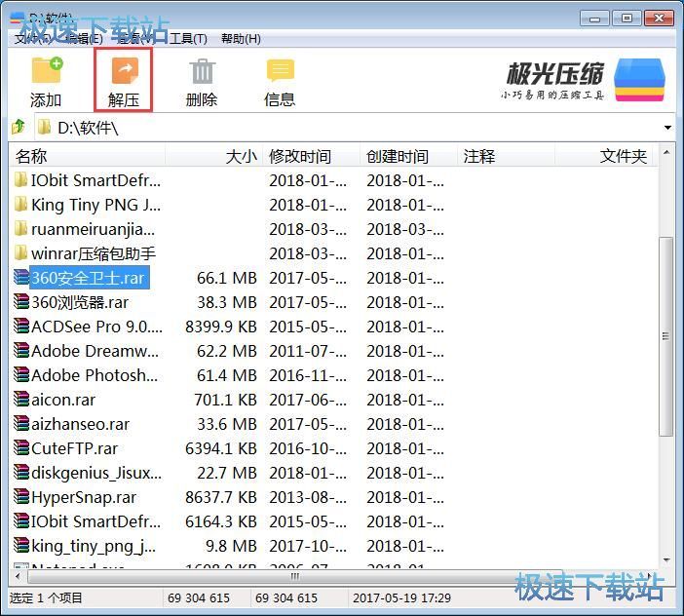Click archive icon of HyperSnap.rar
Viewport: 684px width, 616px height.
pos(21,497)
